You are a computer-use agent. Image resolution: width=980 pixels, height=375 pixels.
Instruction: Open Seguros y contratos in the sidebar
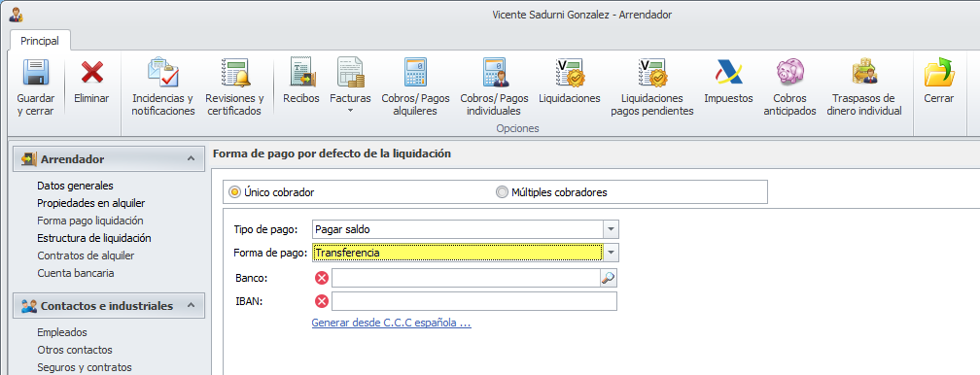(x=85, y=367)
